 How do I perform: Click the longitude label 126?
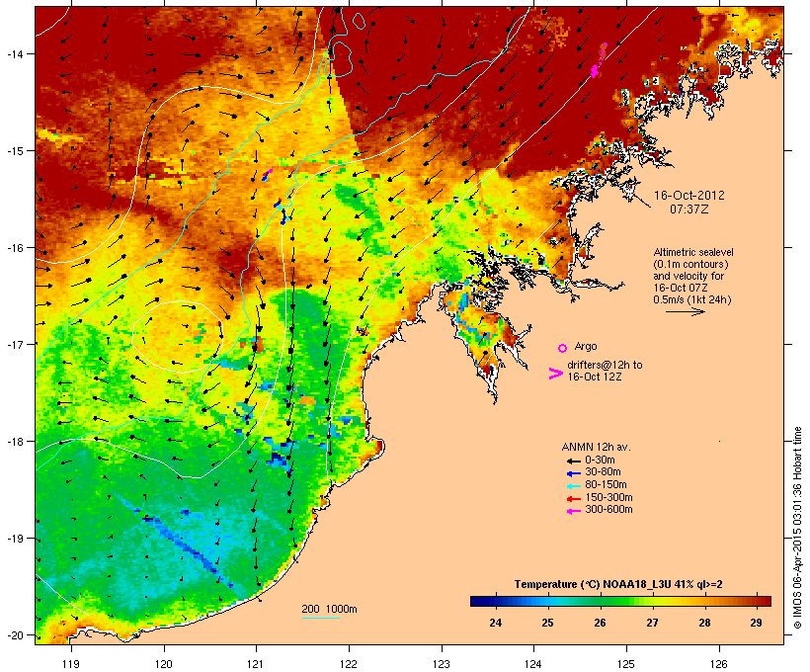coord(718,664)
